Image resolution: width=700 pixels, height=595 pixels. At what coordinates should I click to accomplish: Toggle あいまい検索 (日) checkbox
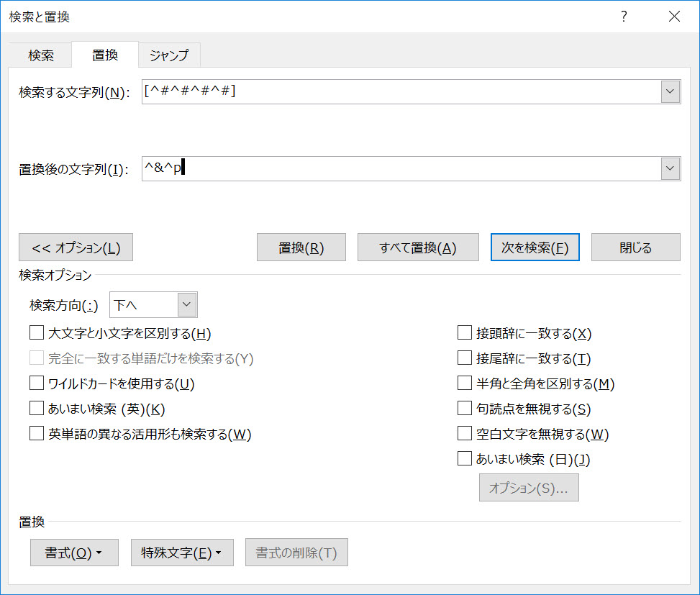click(464, 459)
